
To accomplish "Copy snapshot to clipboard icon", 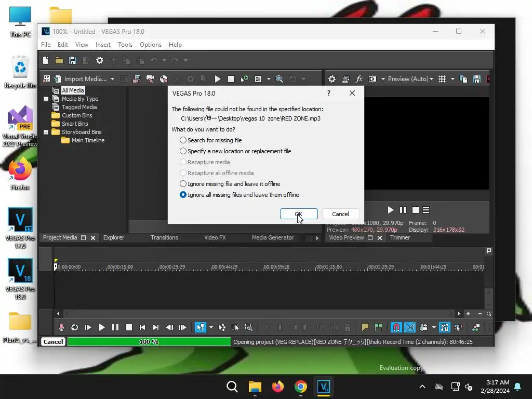I will pyautogui.click(x=463, y=79).
